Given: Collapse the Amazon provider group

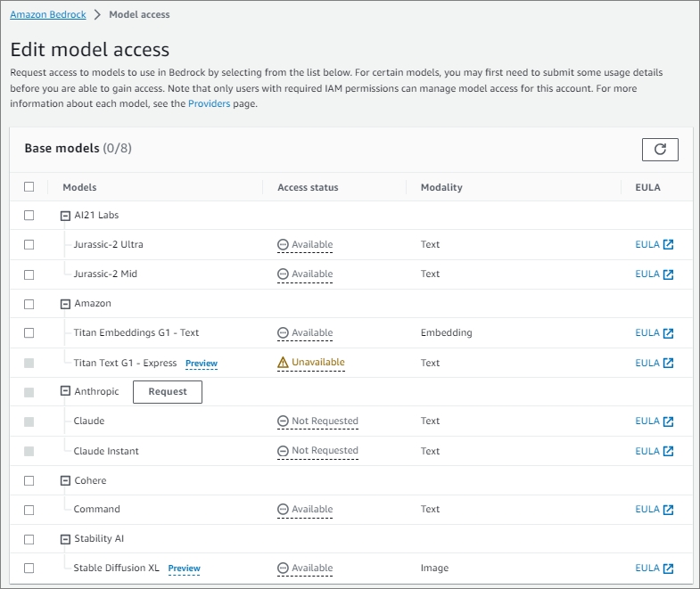Looking at the screenshot, I should click(x=65, y=304).
